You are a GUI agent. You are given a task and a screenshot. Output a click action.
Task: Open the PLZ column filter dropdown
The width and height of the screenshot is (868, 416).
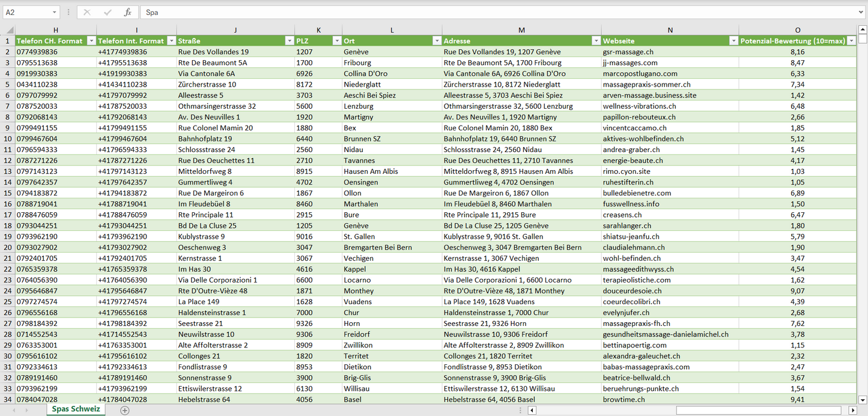[x=336, y=41]
